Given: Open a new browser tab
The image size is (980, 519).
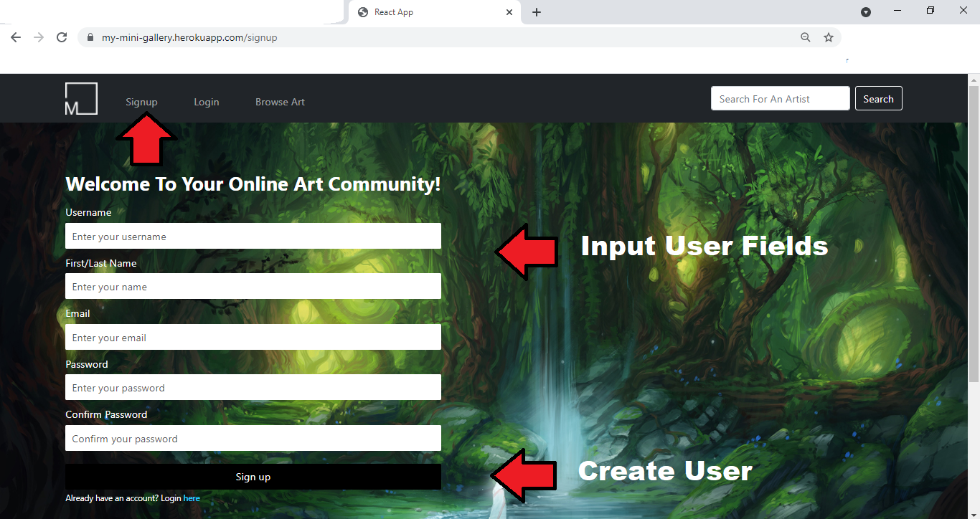Looking at the screenshot, I should click(537, 12).
